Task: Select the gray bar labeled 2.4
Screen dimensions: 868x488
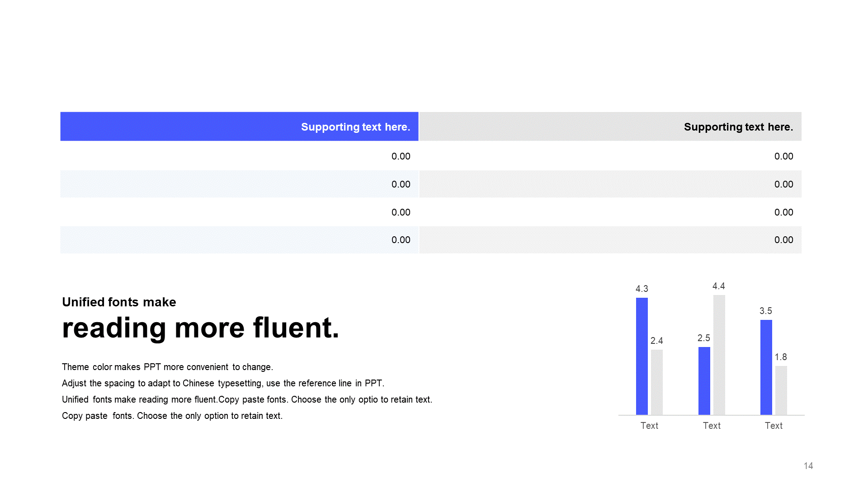Action: click(x=657, y=382)
